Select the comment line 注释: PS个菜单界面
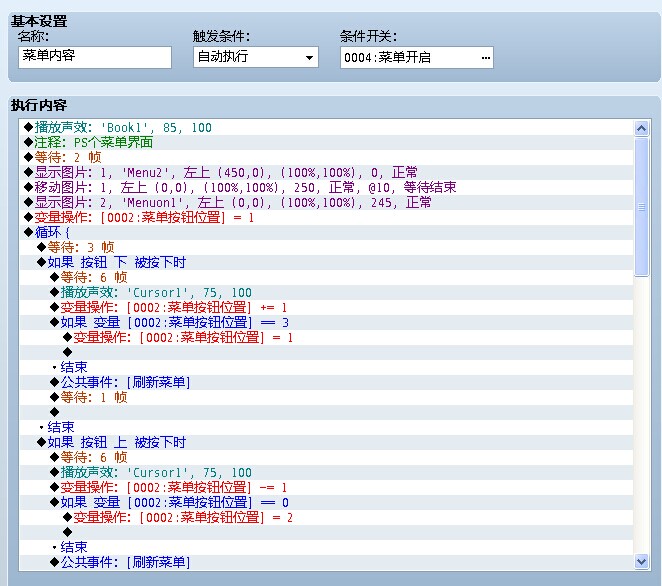Screen dimensions: 662x586 326,142
